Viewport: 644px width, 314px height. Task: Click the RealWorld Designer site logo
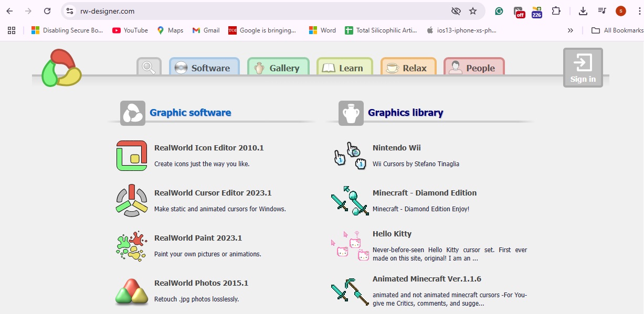coord(61,68)
